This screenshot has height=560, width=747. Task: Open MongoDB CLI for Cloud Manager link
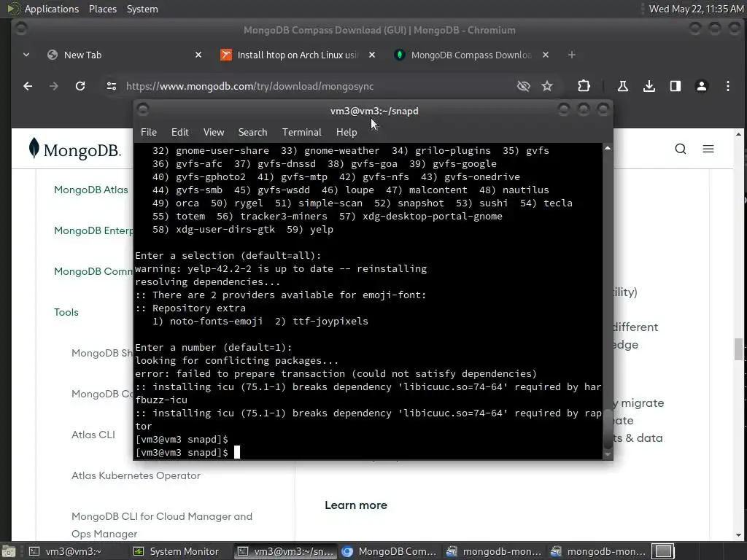[x=162, y=525]
